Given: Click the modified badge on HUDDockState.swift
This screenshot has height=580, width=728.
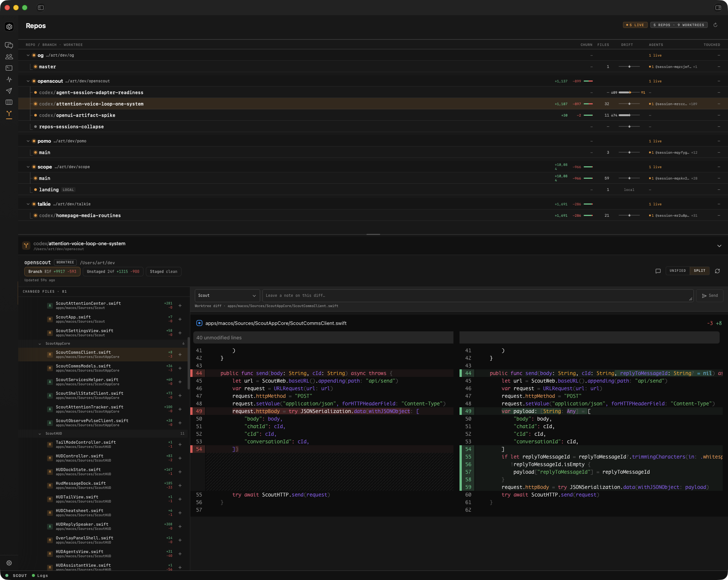Looking at the screenshot, I should click(x=50, y=472).
